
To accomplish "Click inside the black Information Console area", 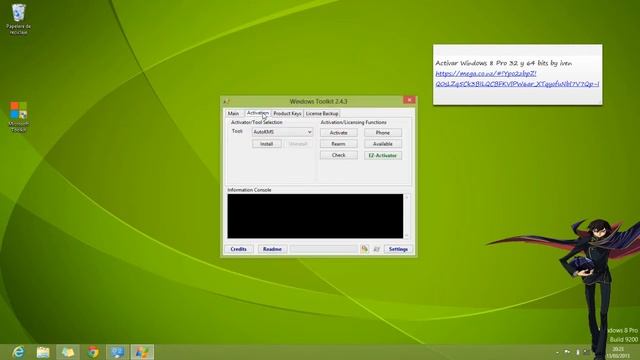I will tap(315, 216).
